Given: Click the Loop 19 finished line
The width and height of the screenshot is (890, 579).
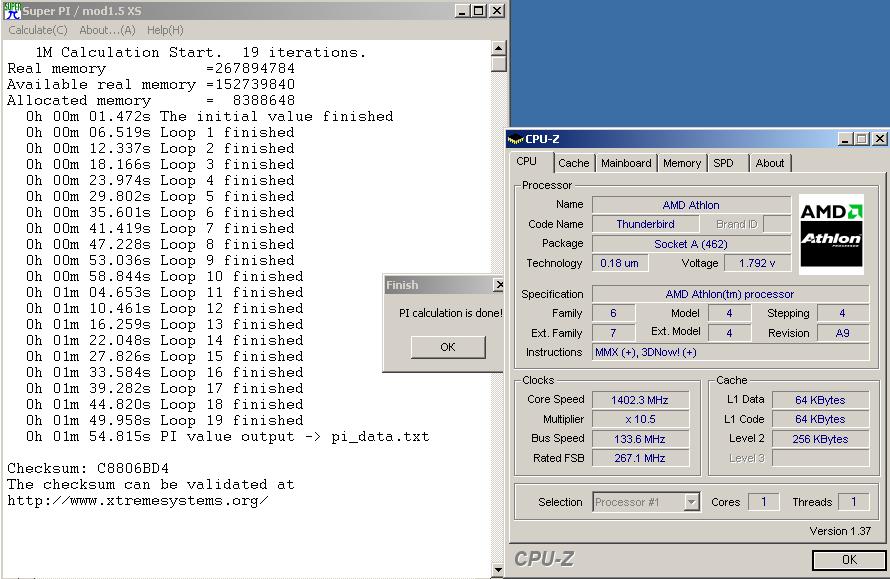Looking at the screenshot, I should [x=165, y=421].
